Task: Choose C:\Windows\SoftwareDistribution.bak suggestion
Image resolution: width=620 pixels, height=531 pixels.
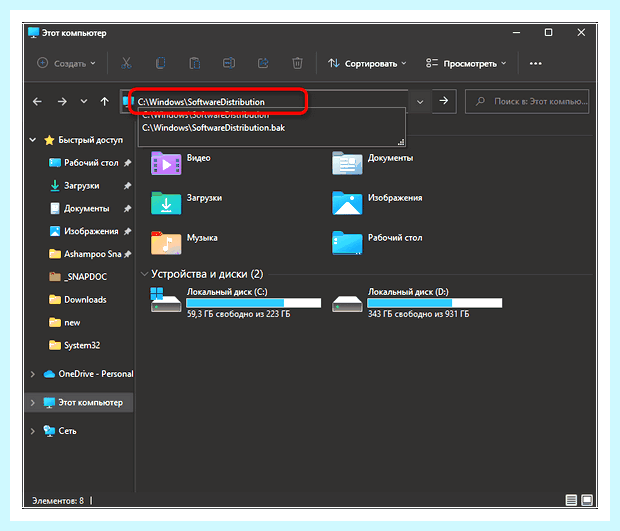Action: pos(213,128)
